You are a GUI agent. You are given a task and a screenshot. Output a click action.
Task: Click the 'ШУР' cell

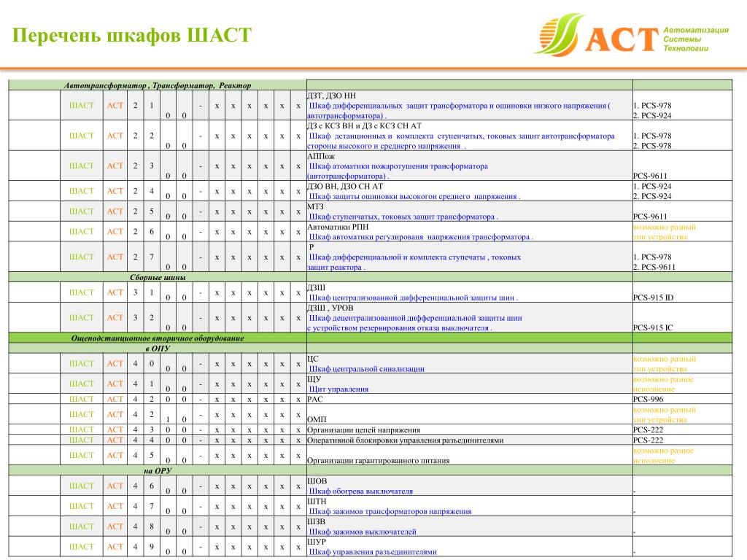(317, 542)
